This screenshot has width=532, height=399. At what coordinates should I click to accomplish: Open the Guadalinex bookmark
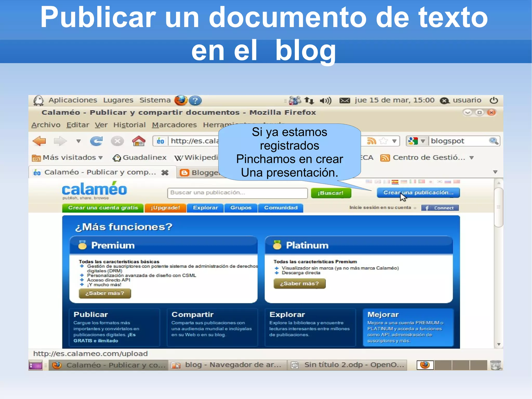click(x=139, y=158)
